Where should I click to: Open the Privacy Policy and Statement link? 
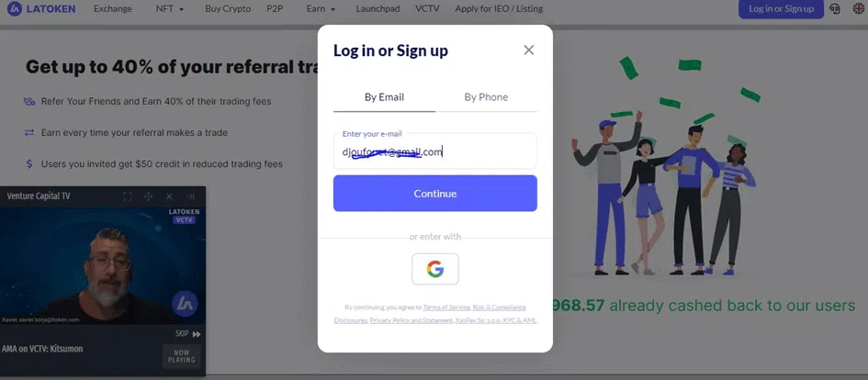[411, 320]
